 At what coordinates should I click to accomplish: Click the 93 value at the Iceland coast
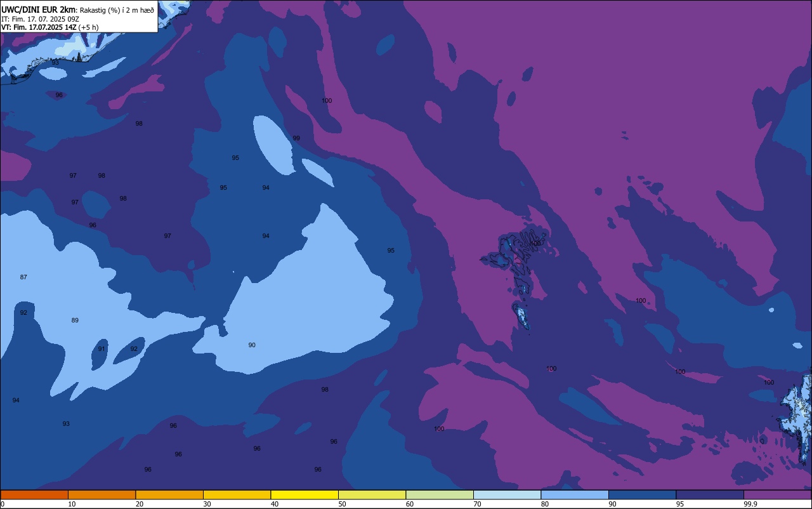[x=55, y=63]
